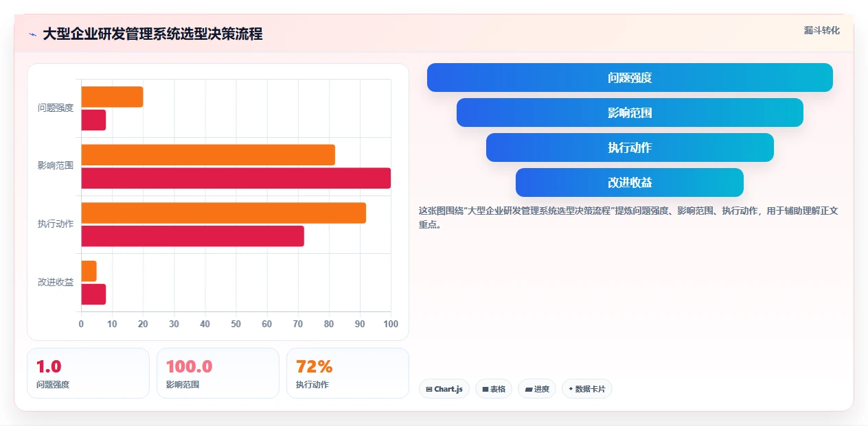The height and width of the screenshot is (426, 868).
Task: Click the 影响范围 y-axis label
Action: point(56,166)
